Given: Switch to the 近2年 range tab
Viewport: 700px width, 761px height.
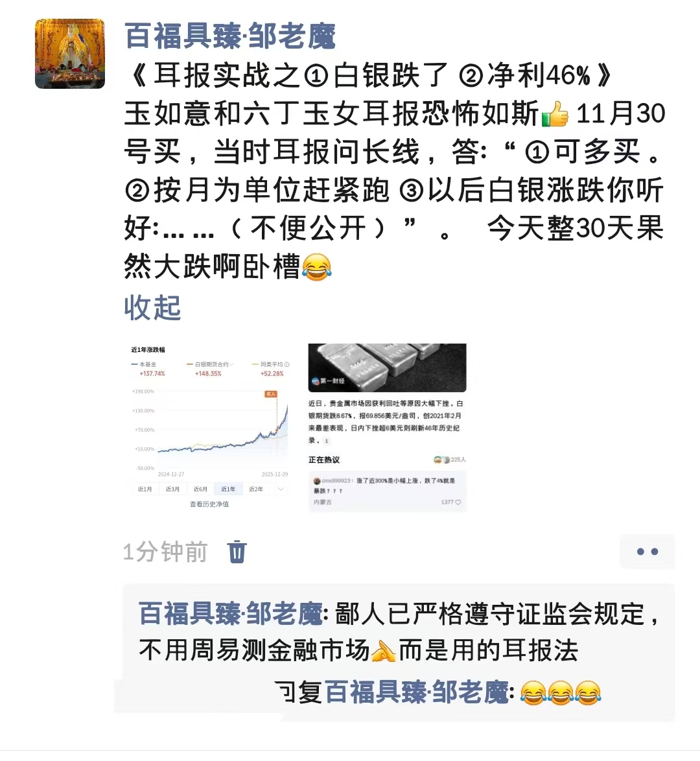Looking at the screenshot, I should click(x=256, y=489).
